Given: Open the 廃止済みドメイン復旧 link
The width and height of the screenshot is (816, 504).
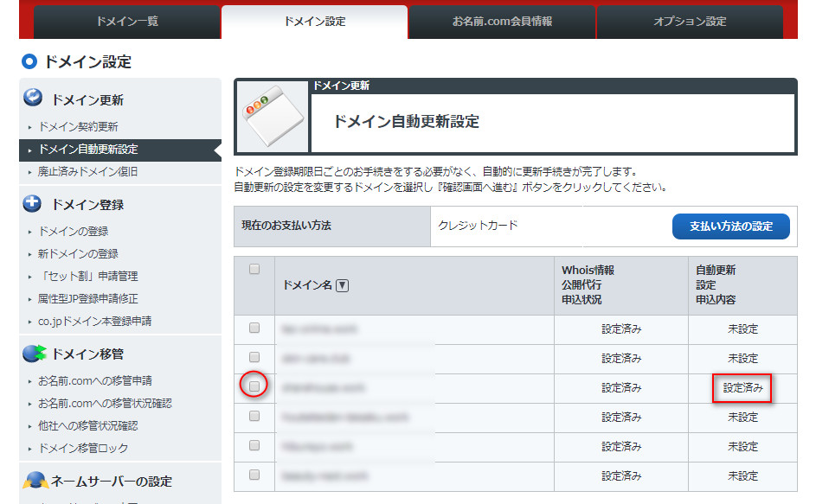Looking at the screenshot, I should tap(87, 171).
